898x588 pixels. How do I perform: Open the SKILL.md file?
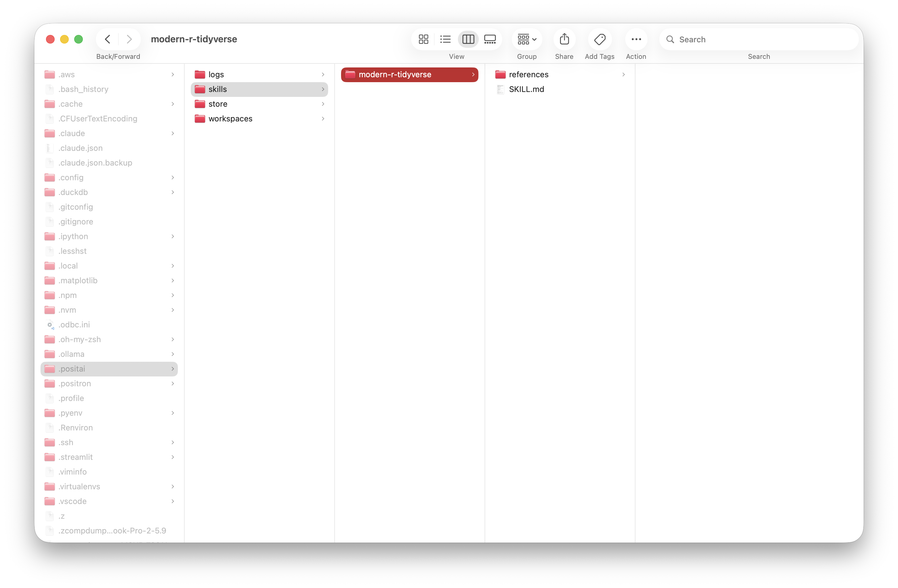coord(526,90)
